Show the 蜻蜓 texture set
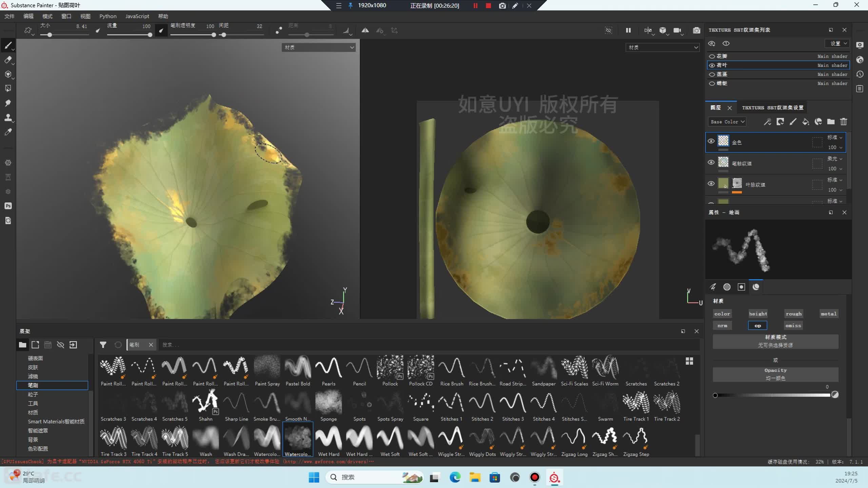 click(712, 83)
